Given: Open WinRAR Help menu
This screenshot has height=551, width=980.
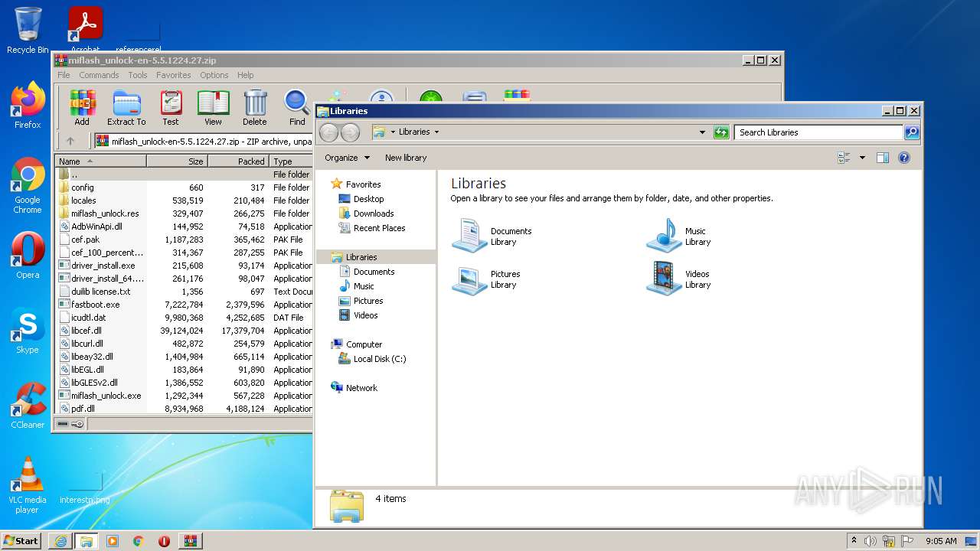Looking at the screenshot, I should coord(245,75).
